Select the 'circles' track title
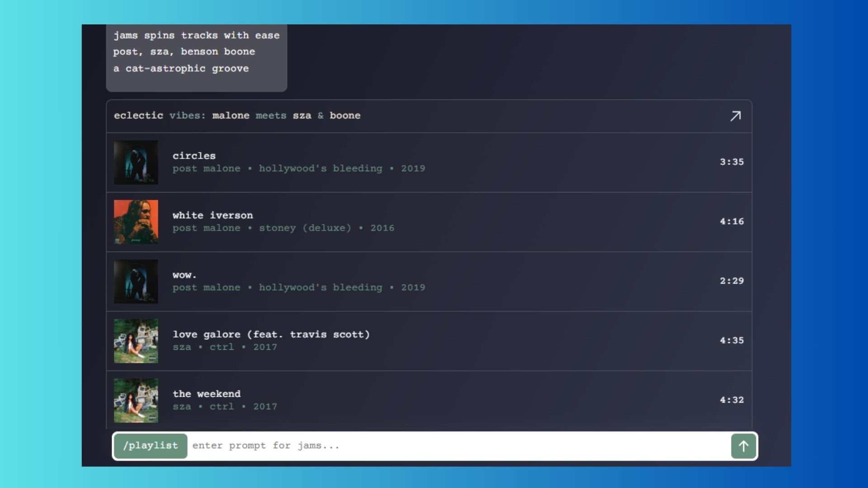The width and height of the screenshot is (868, 488). pyautogui.click(x=194, y=156)
